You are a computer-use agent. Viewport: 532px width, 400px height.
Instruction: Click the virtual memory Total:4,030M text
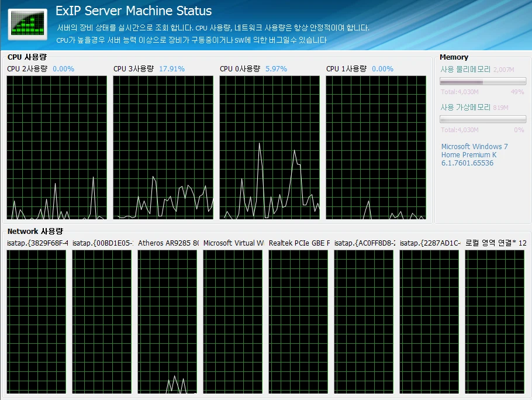click(x=460, y=130)
